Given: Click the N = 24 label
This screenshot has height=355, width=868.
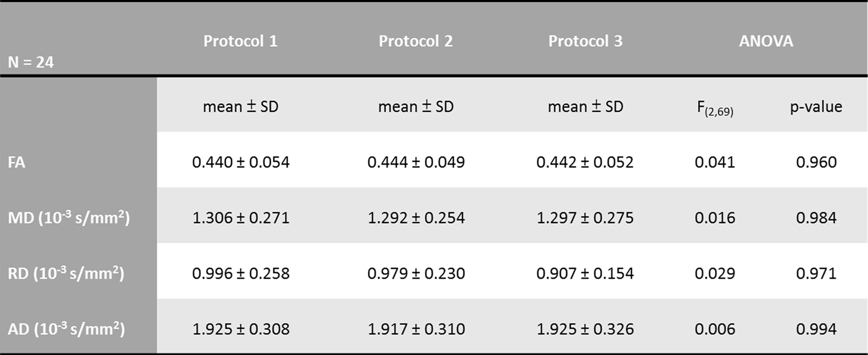Looking at the screenshot, I should point(31,62).
